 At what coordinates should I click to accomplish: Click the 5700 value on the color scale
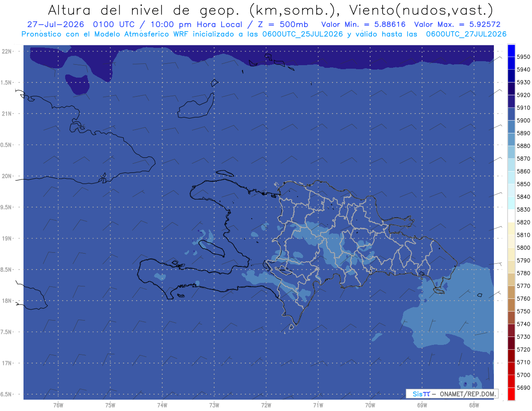tap(523, 375)
